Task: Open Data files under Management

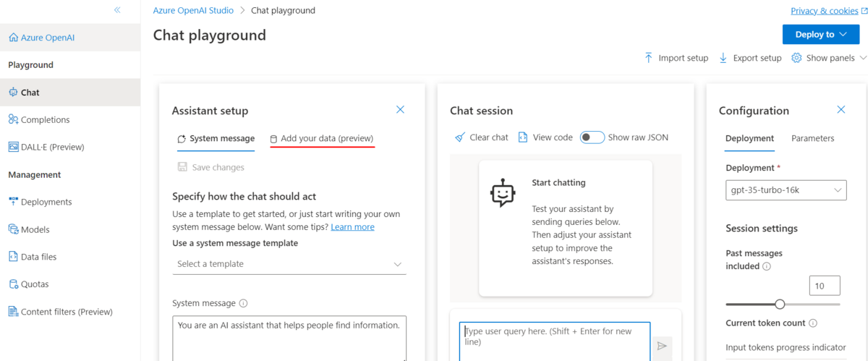Action: click(70, 257)
